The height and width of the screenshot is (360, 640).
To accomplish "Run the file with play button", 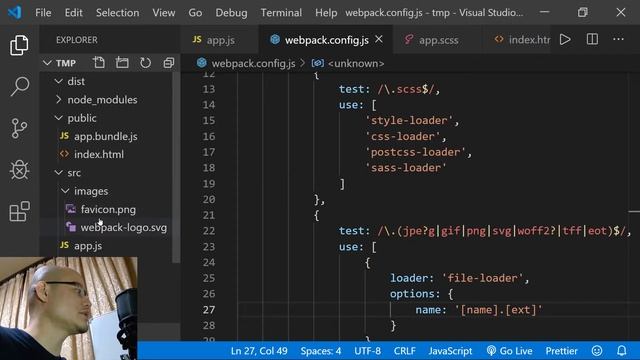I will click(x=565, y=40).
